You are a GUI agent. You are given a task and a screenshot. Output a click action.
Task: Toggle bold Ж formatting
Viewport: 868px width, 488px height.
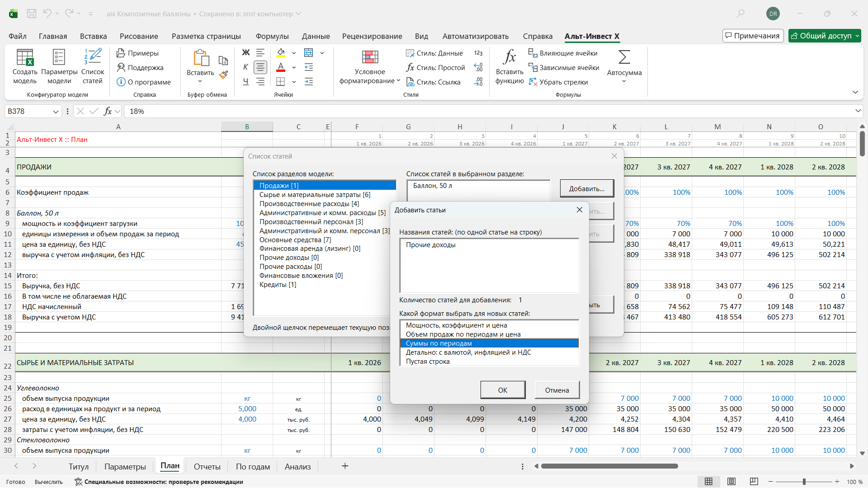(245, 53)
